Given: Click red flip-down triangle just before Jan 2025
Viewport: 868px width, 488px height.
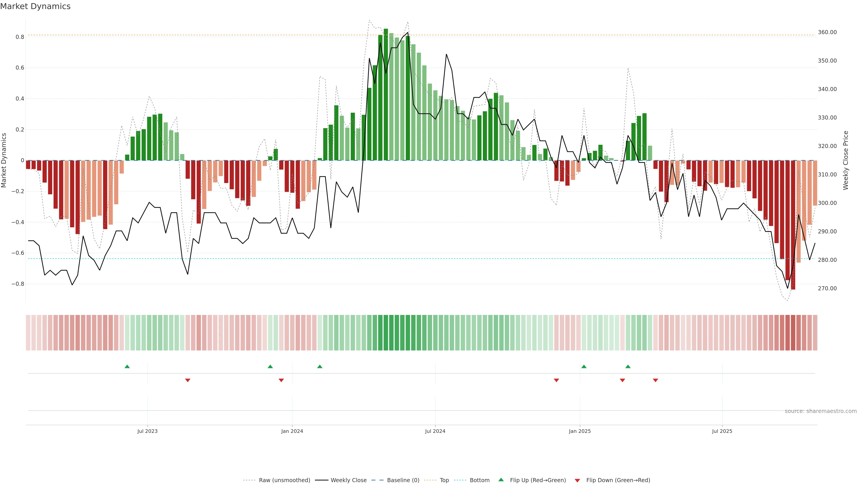Looking at the screenshot, I should pyautogui.click(x=556, y=380).
